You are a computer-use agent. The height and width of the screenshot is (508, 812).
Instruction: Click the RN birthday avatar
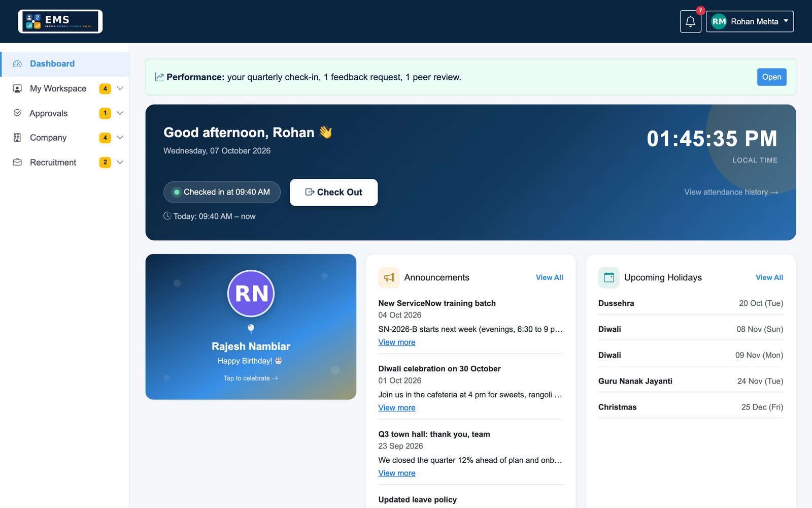point(251,294)
